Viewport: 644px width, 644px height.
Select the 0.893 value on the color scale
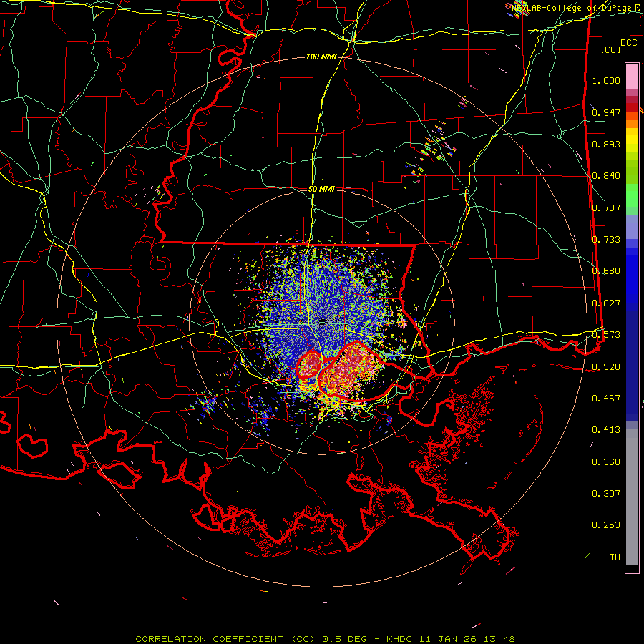click(x=606, y=144)
